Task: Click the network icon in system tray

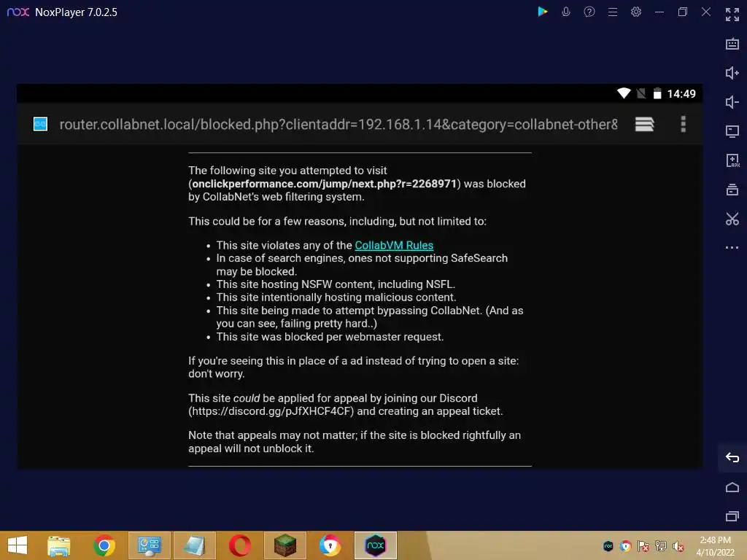Action: [x=661, y=546]
